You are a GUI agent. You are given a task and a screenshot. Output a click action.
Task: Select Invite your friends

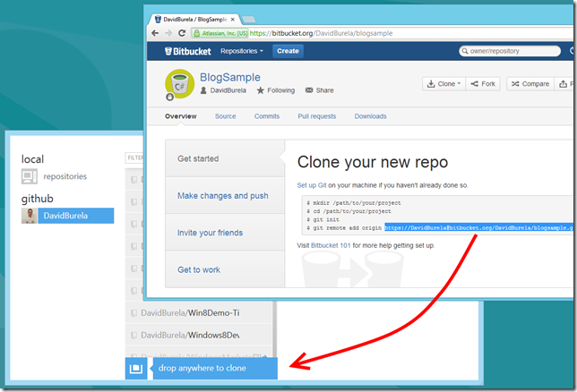225,233
